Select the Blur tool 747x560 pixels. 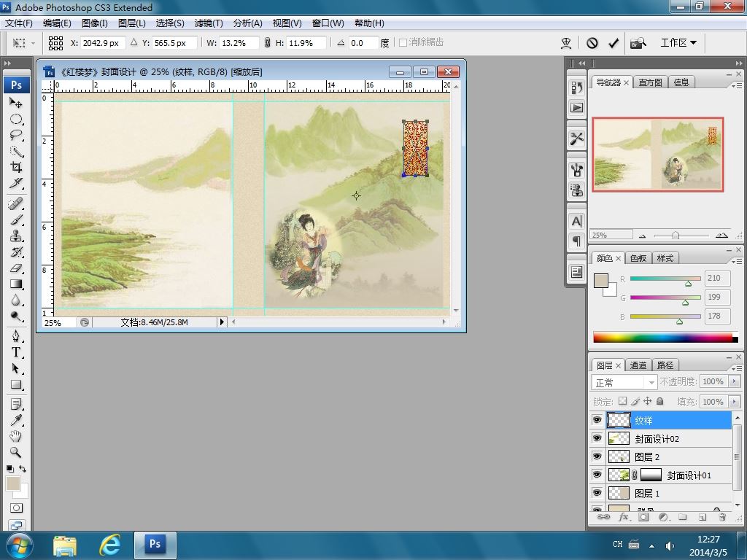point(16,300)
